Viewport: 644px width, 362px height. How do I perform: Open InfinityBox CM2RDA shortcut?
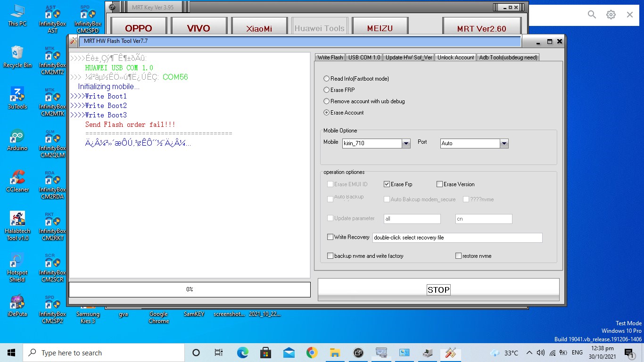click(52, 185)
